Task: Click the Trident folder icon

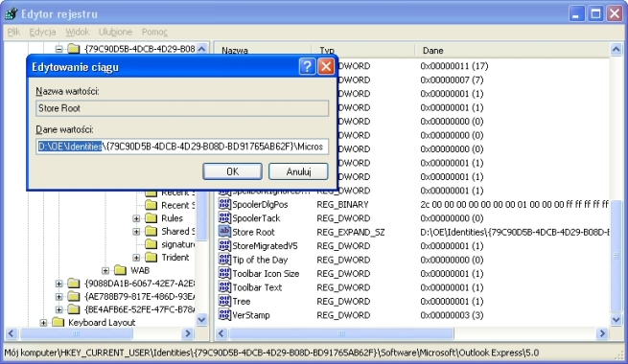Action: click(151, 257)
